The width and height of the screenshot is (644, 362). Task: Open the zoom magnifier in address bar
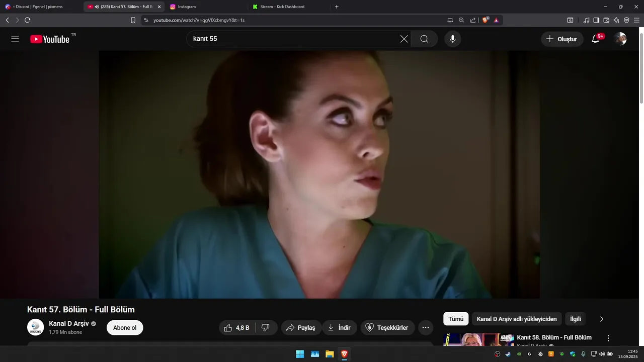pyautogui.click(x=461, y=20)
